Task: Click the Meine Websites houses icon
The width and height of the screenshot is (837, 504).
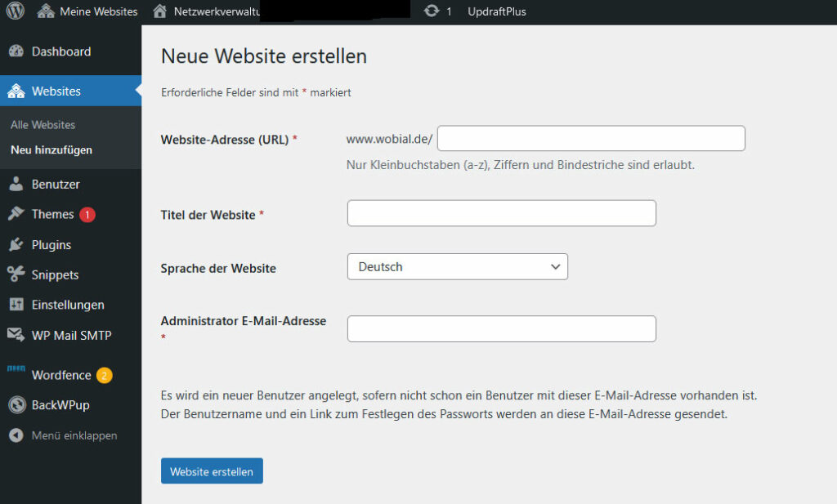Action: pos(46,11)
